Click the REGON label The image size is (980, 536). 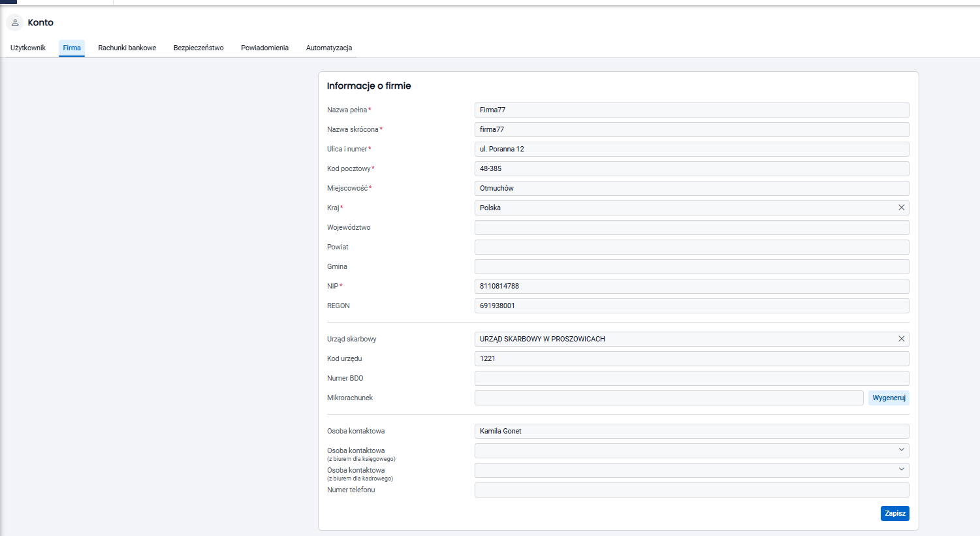338,306
